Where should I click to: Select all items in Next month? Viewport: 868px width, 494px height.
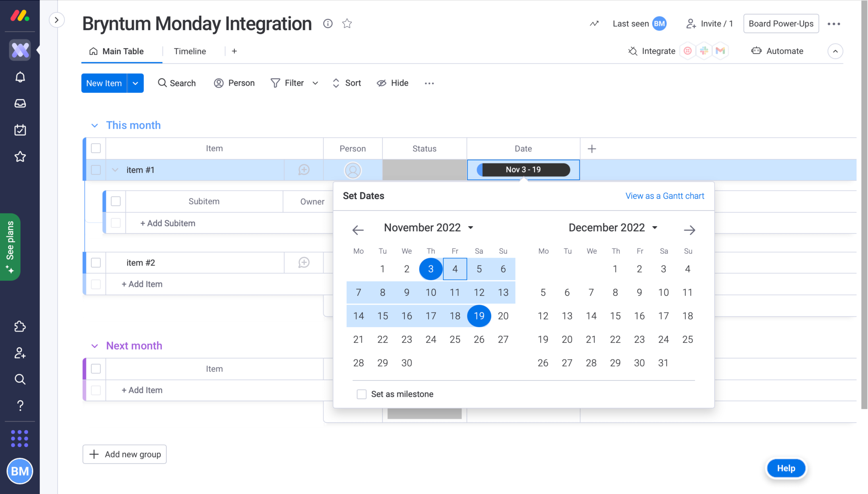tap(96, 369)
